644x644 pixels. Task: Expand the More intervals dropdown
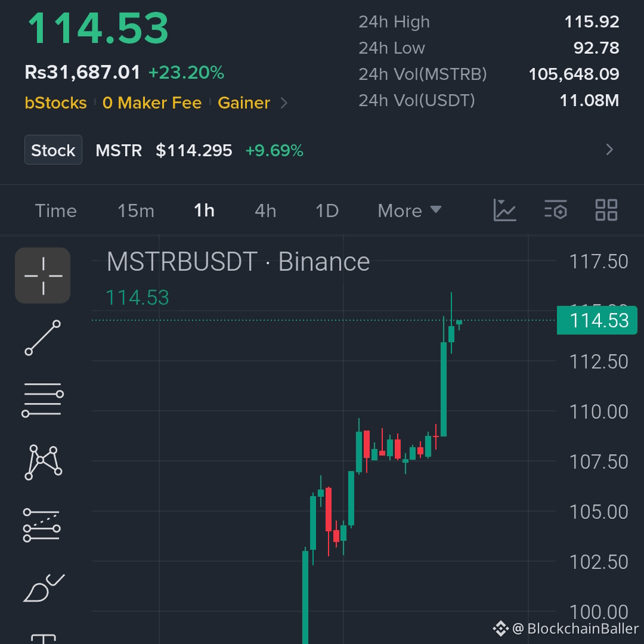pos(410,210)
